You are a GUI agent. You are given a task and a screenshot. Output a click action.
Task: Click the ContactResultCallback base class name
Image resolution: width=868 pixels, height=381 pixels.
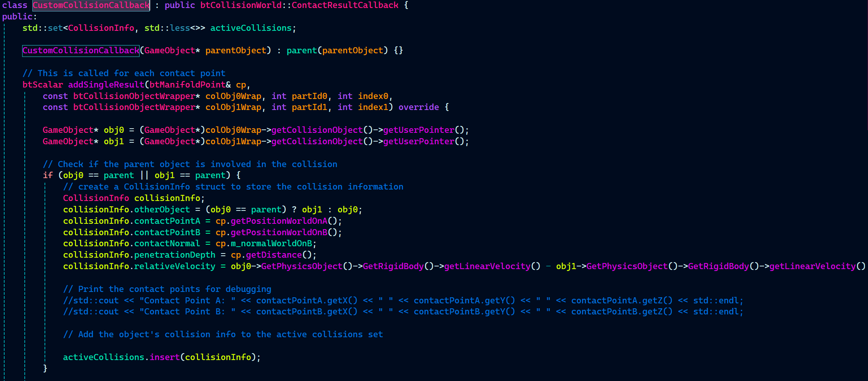coord(345,5)
